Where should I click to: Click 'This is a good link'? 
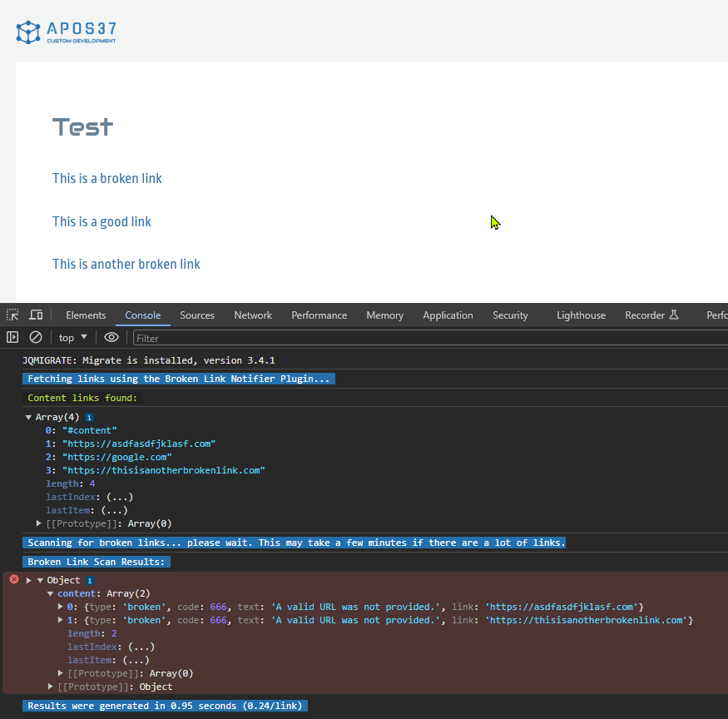coord(102,222)
